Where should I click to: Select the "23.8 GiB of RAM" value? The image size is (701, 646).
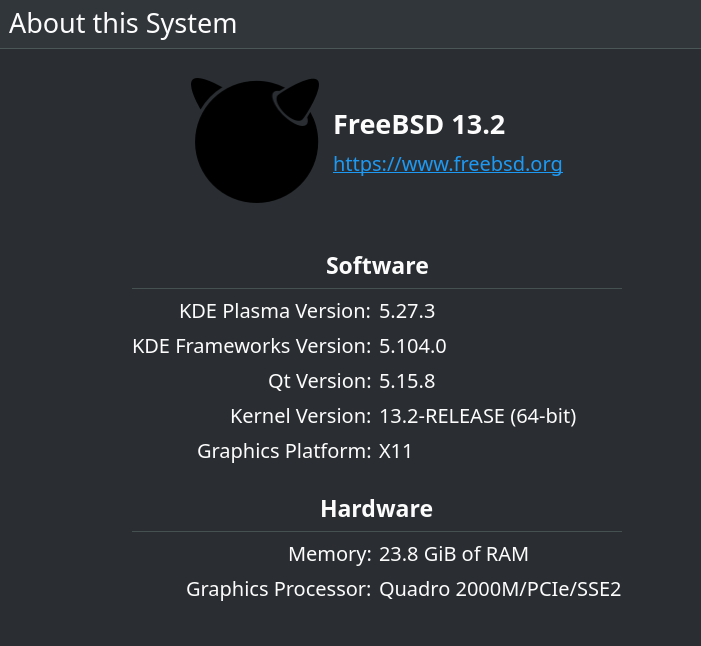tap(454, 554)
